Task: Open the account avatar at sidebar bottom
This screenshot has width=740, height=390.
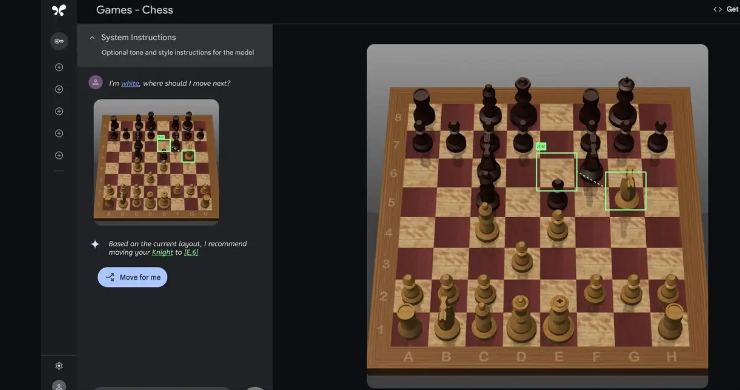Action: (59, 385)
